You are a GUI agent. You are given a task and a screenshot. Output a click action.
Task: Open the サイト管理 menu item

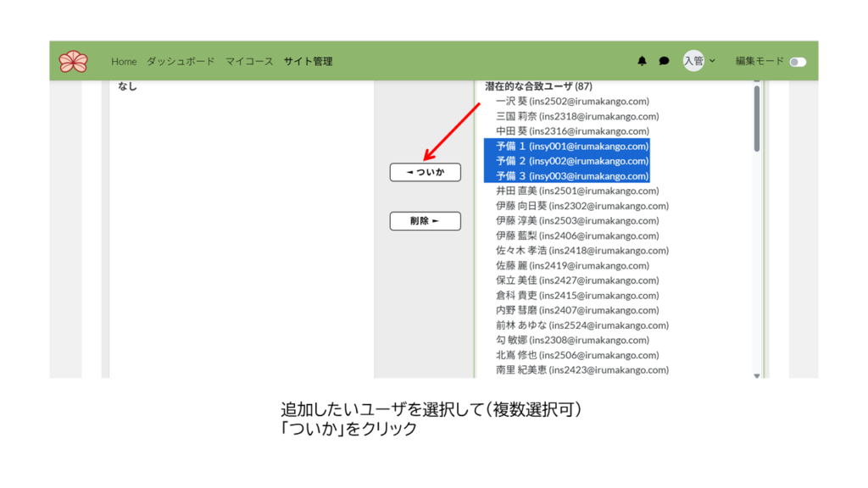(x=308, y=61)
